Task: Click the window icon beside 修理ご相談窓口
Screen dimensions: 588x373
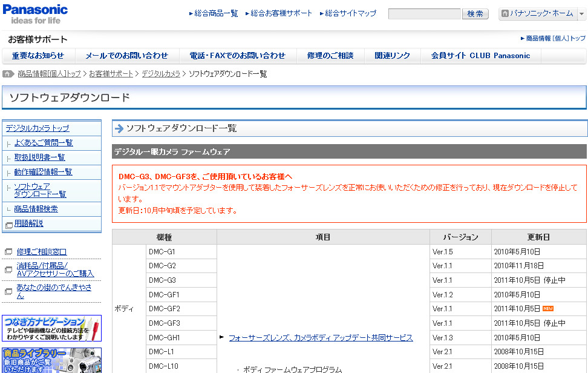Action: (8, 252)
